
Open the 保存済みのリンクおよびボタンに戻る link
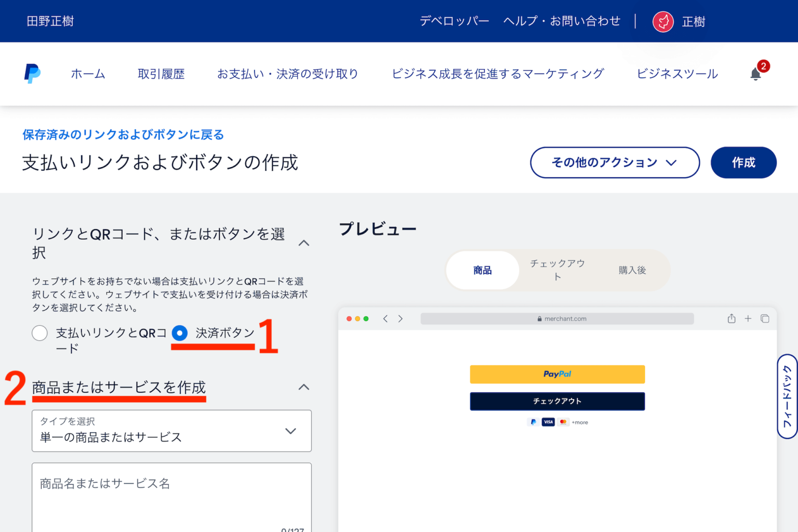pos(122,135)
